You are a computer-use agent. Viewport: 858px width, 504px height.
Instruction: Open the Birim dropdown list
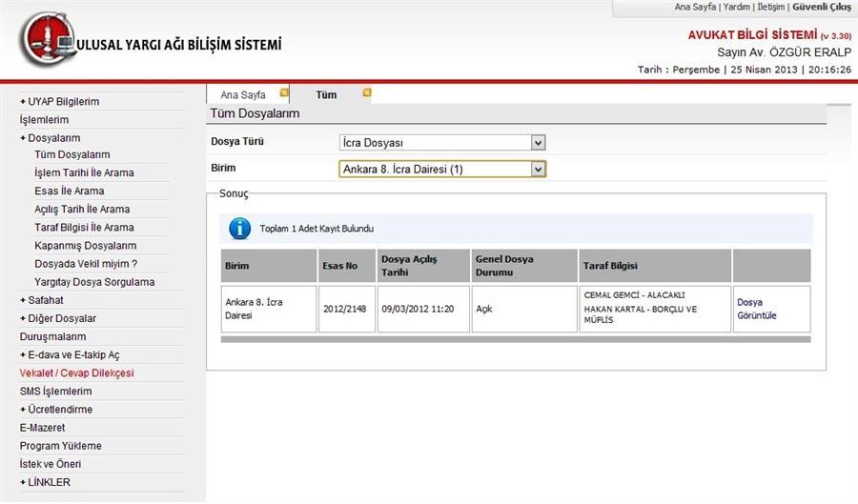point(538,169)
